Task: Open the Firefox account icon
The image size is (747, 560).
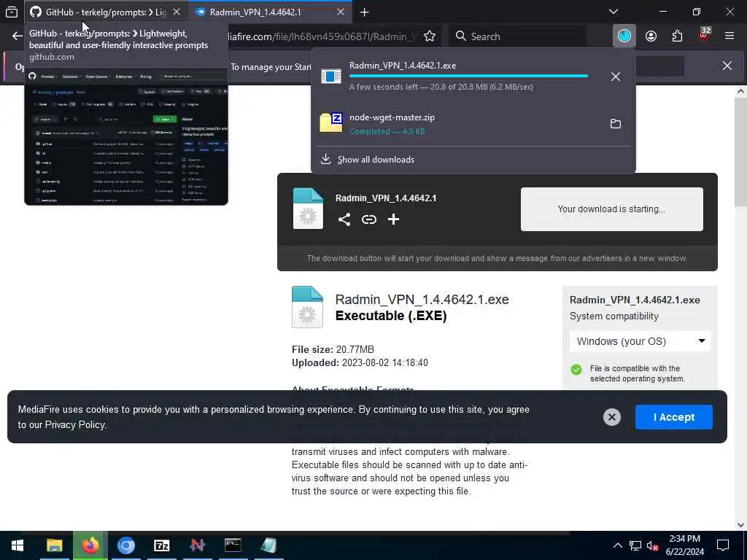Action: pos(651,36)
